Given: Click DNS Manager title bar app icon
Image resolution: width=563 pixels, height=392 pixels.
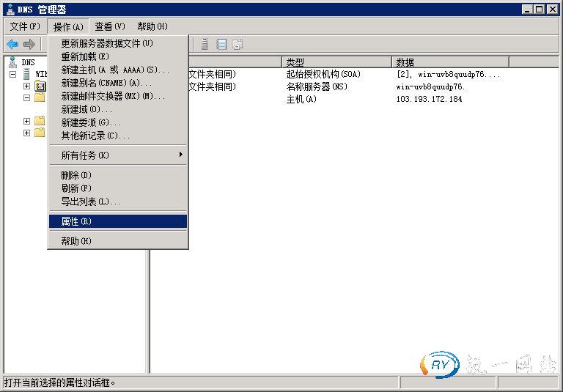Looking at the screenshot, I should coord(10,9).
